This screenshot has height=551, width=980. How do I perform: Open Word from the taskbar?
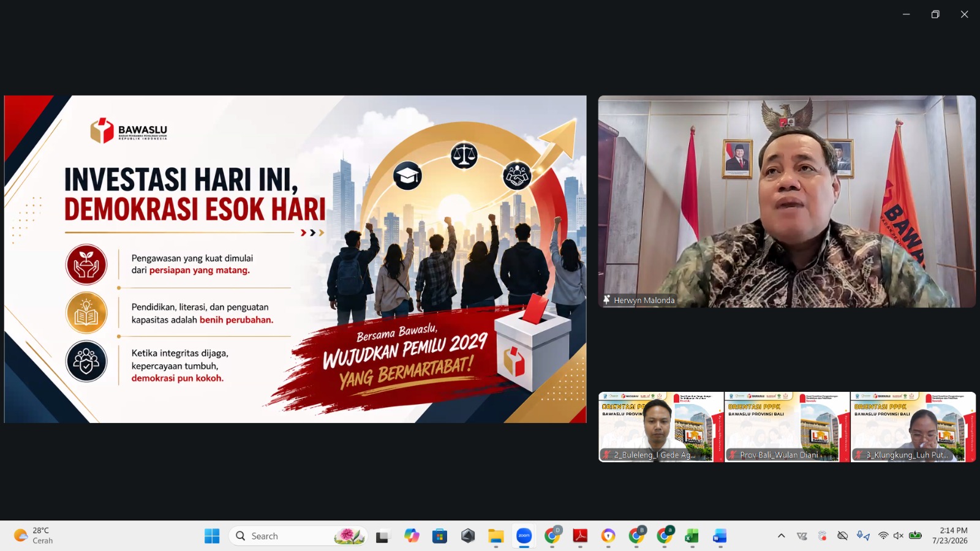720,536
